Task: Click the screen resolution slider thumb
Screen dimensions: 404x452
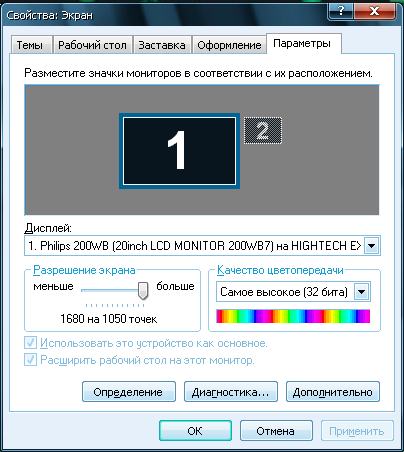Action: (143, 290)
